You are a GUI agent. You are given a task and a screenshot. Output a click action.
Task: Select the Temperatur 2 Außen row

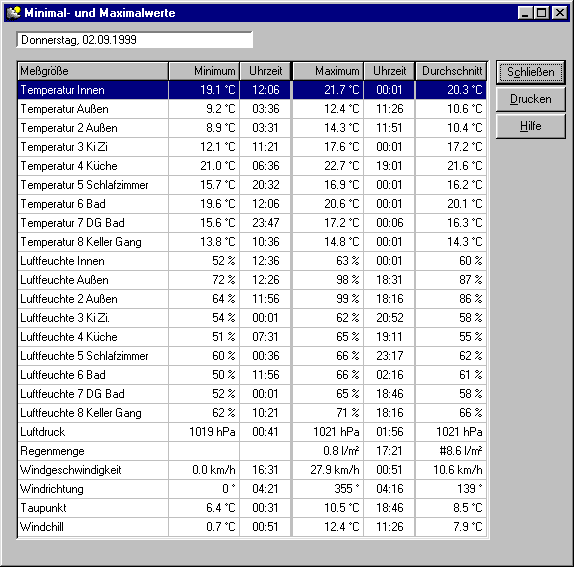[x=252, y=128]
